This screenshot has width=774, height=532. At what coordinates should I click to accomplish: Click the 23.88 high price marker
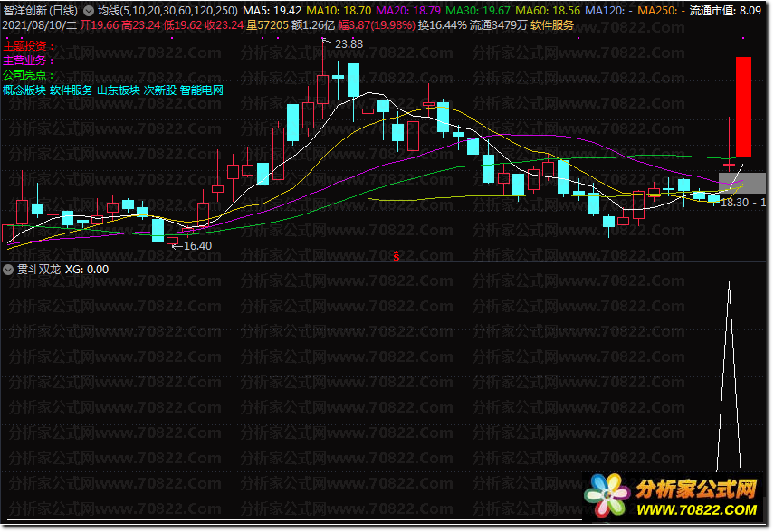(349, 44)
